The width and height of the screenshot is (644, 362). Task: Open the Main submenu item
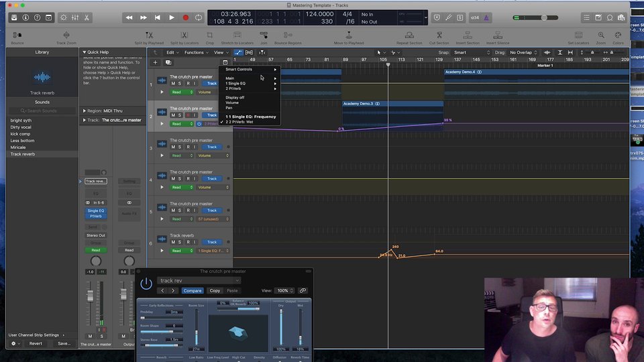250,78
